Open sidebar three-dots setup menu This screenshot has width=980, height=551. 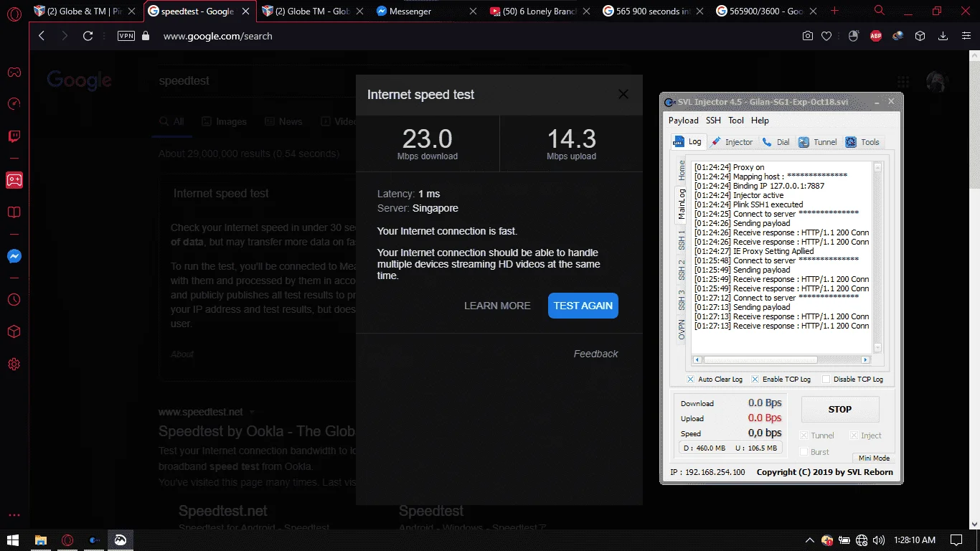coord(14,515)
